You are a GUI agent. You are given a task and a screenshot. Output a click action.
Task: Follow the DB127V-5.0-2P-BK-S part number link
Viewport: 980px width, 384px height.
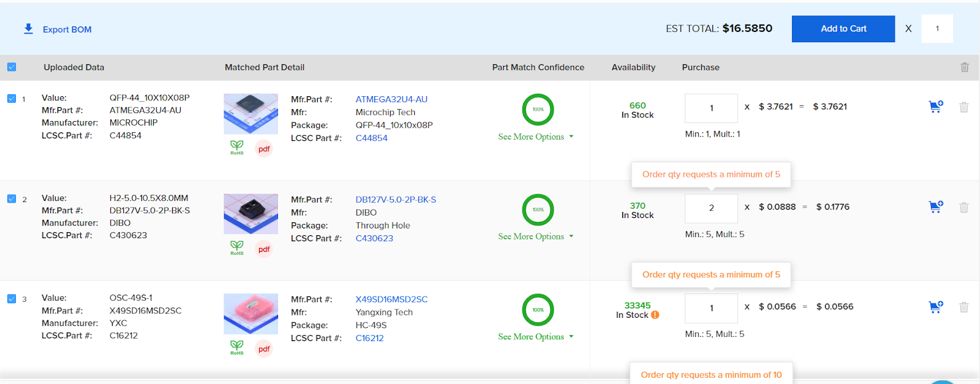(x=396, y=200)
